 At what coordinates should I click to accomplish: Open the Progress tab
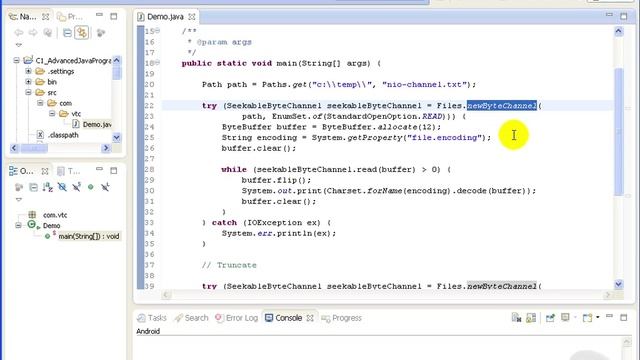pyautogui.click(x=342, y=318)
